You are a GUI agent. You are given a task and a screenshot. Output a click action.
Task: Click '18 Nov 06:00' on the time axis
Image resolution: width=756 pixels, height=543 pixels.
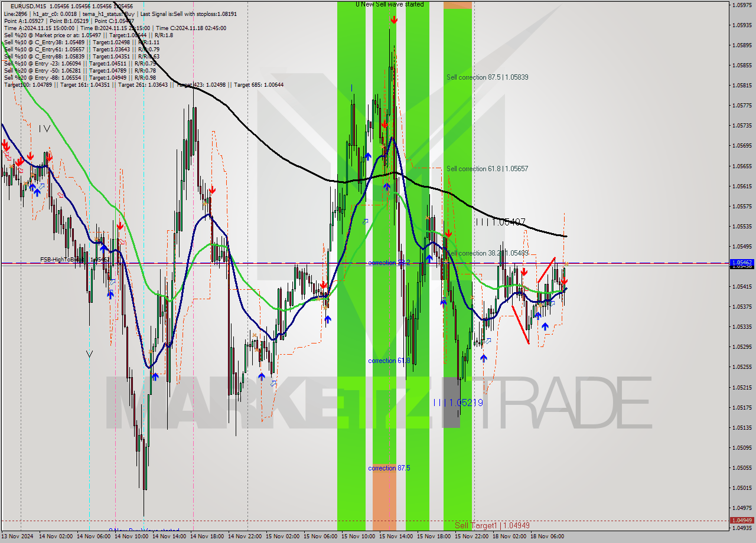548,537
